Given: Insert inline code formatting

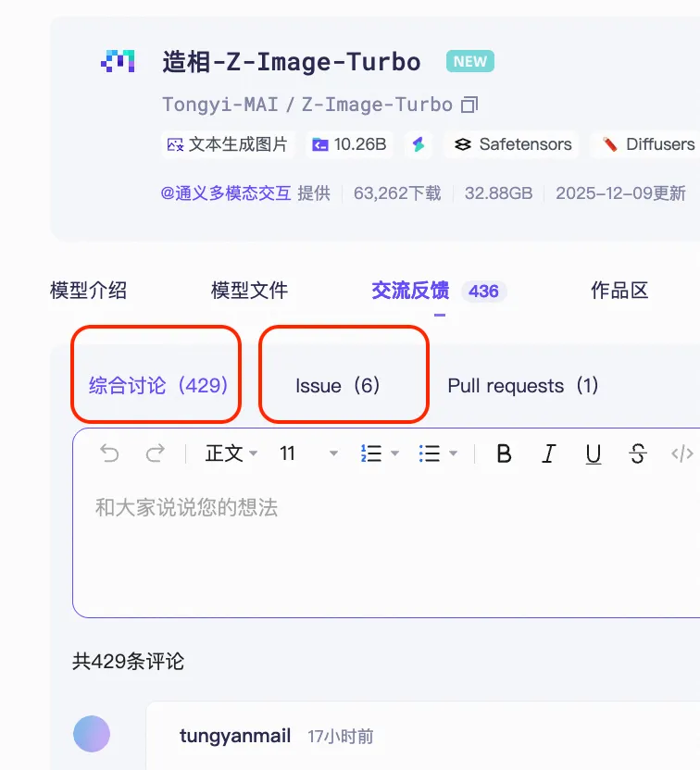Looking at the screenshot, I should pyautogui.click(x=682, y=453).
